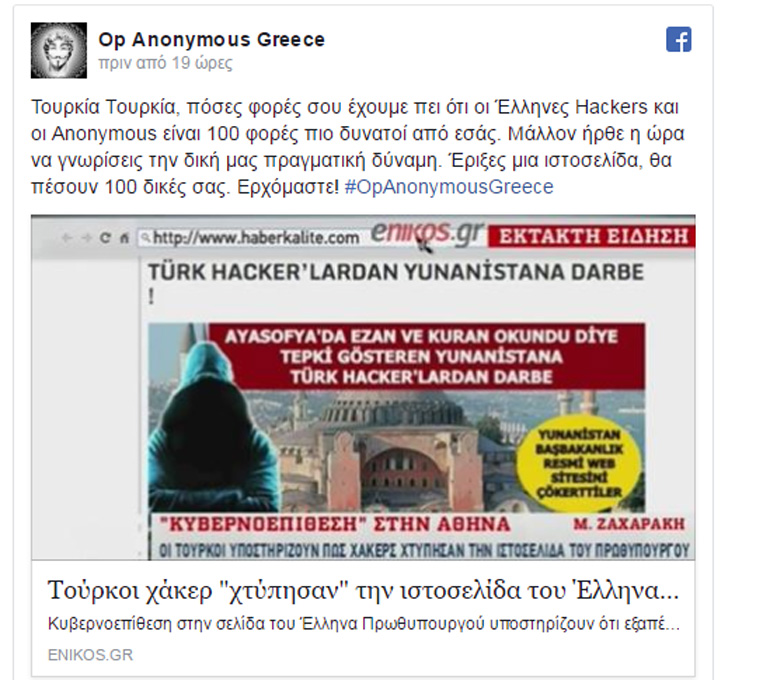Click the ΚΥΒΕΡΝΟΕΠΙΘΕΣΗ ΣΤΗΝ ΑΘΗΝΑ caption strip
770x680 pixels.
[x=422, y=524]
